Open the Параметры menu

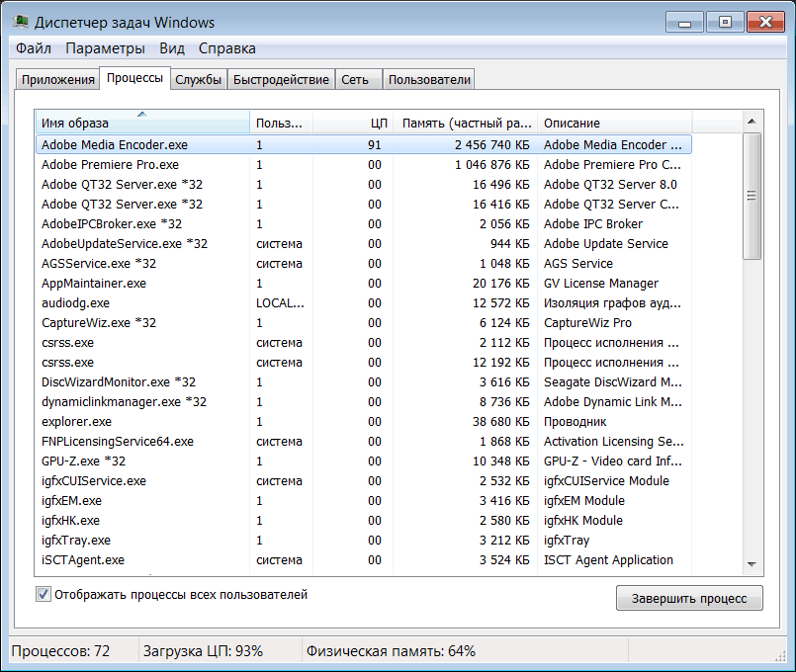(x=105, y=48)
